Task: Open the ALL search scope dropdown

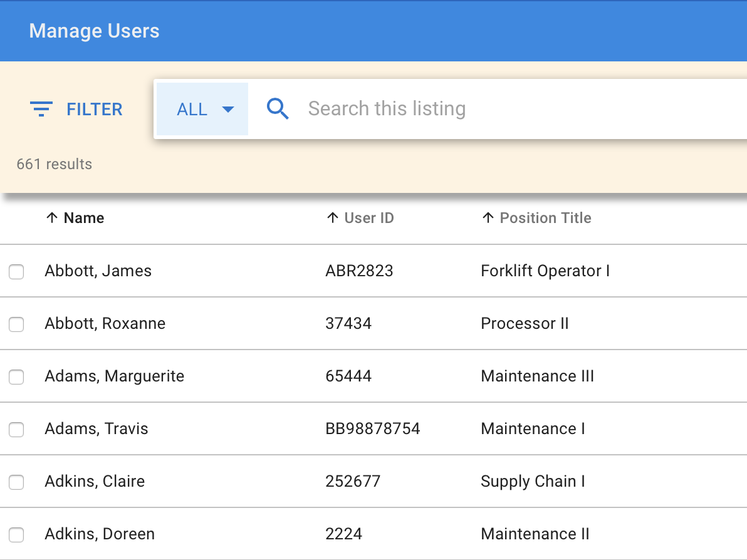Action: tap(202, 109)
